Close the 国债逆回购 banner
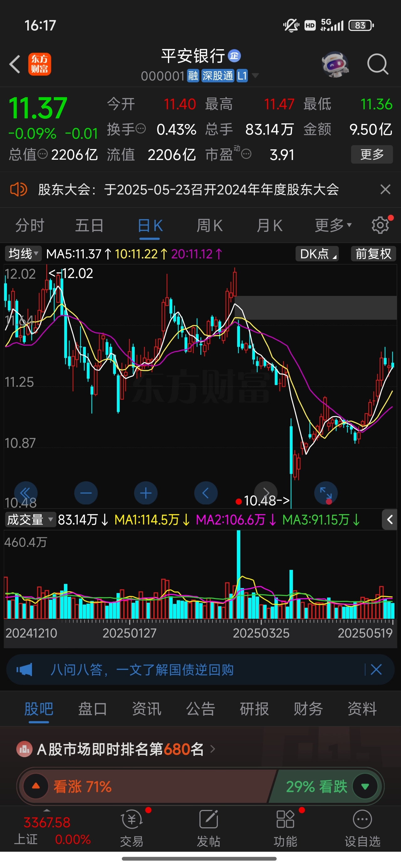The height and width of the screenshot is (868, 401). point(376,669)
